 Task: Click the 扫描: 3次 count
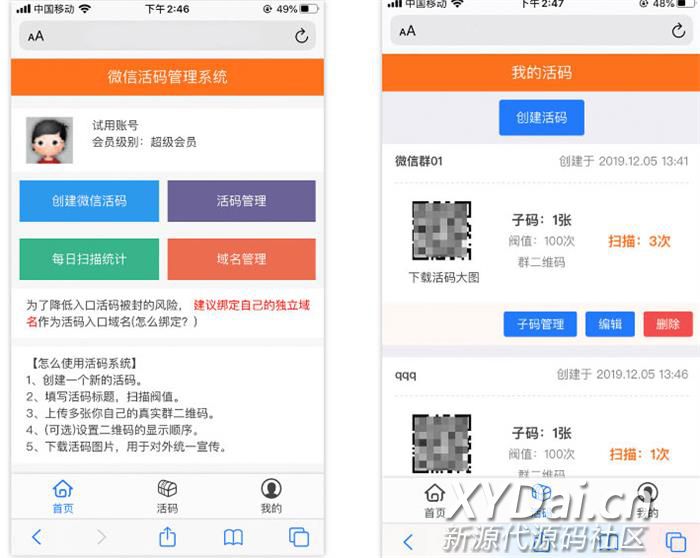639,242
